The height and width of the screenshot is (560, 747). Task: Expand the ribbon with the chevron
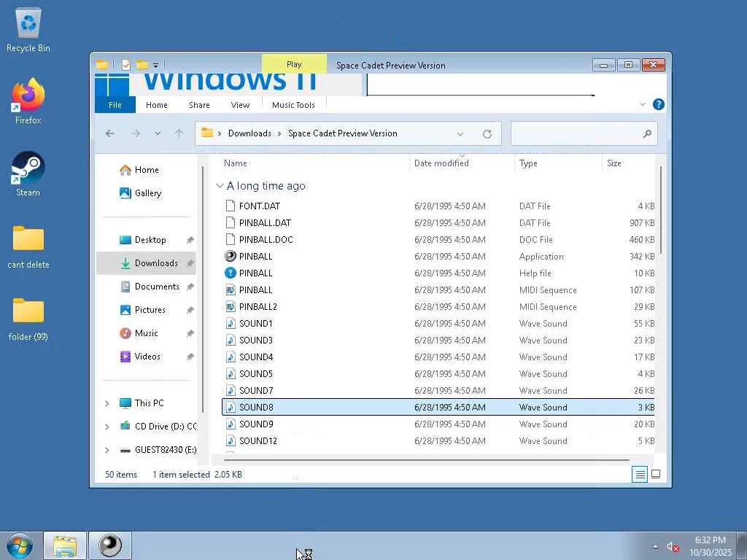coord(643,104)
